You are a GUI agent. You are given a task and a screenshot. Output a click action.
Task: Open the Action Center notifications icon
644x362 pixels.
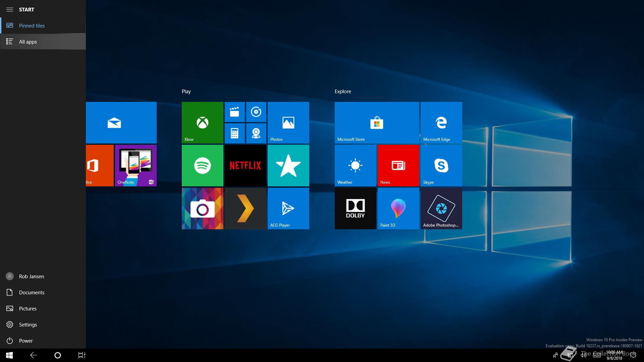pyautogui.click(x=633, y=355)
